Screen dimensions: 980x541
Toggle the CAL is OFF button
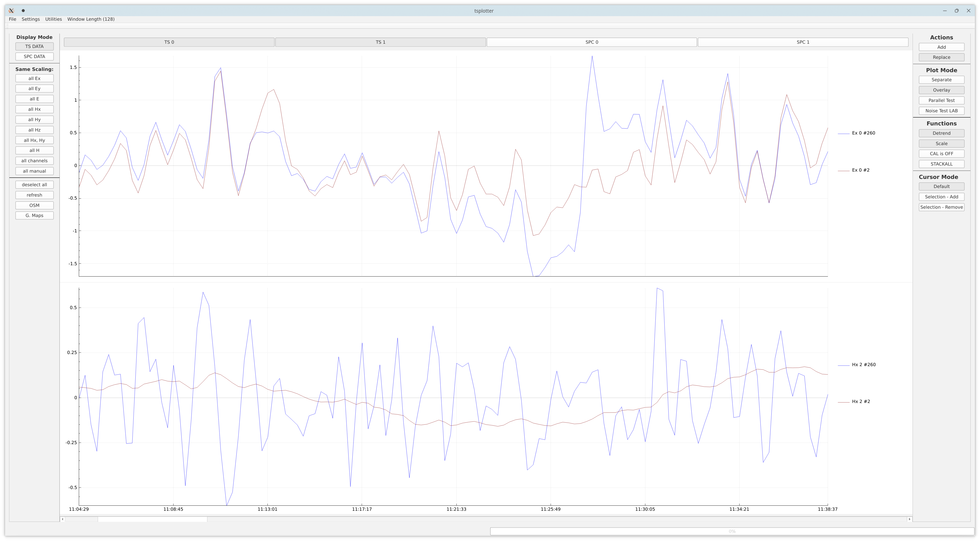[941, 154]
